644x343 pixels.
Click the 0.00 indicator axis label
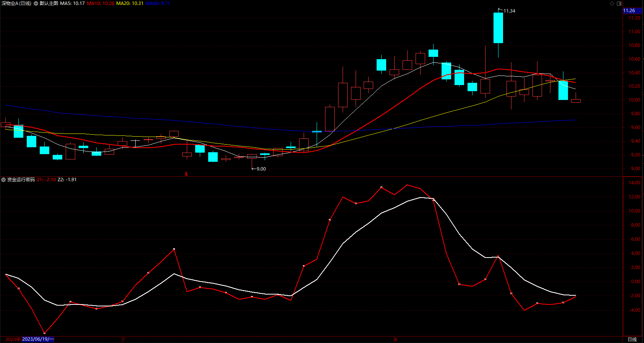636,282
